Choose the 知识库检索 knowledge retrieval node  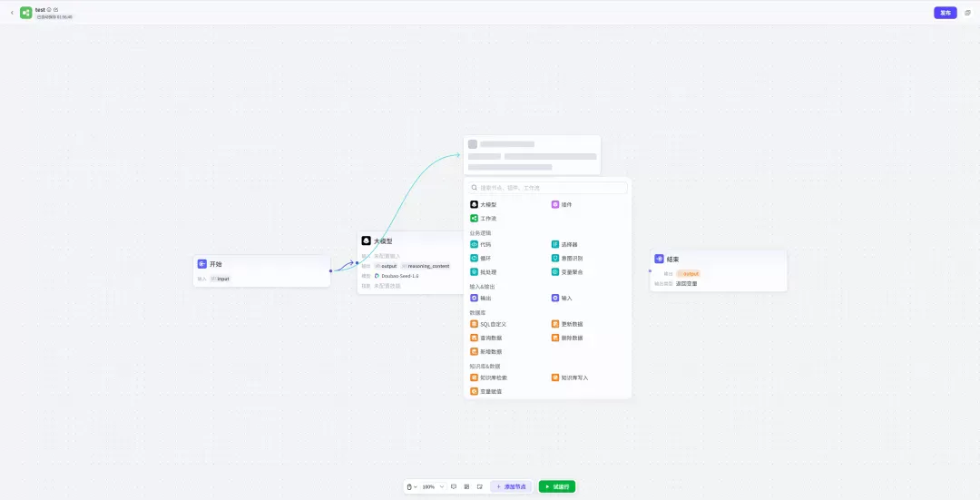pos(489,377)
